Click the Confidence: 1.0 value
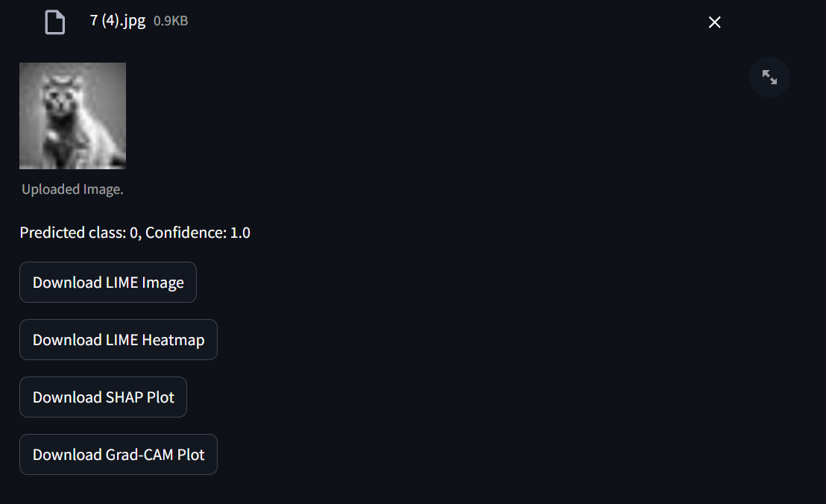The image size is (826, 504). coord(198,233)
